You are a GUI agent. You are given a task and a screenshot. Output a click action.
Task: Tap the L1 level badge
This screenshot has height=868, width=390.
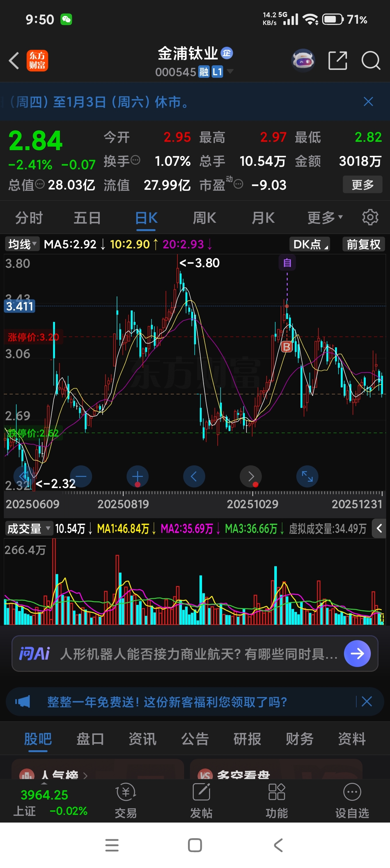tap(217, 71)
